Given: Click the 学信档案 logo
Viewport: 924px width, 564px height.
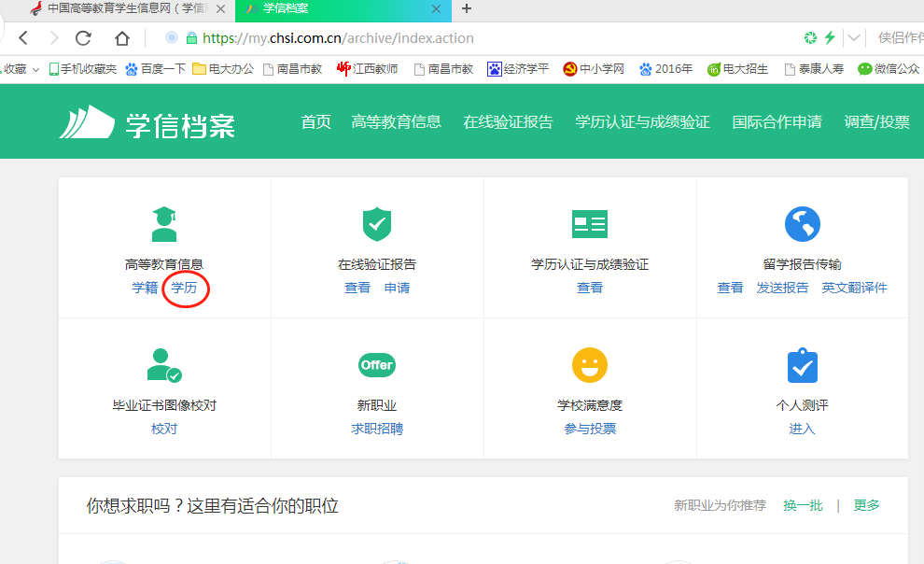Looking at the screenshot, I should point(147,124).
